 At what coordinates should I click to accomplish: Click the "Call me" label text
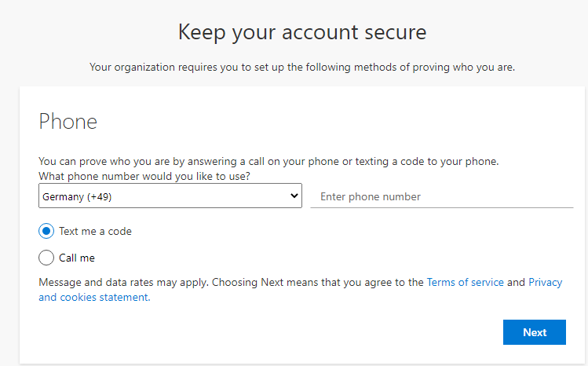click(x=77, y=258)
